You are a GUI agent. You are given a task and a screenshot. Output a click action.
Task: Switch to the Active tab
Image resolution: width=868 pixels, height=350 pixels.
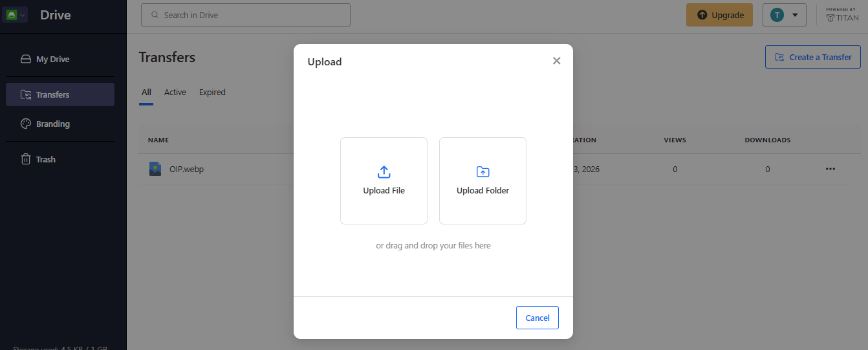coord(175,93)
